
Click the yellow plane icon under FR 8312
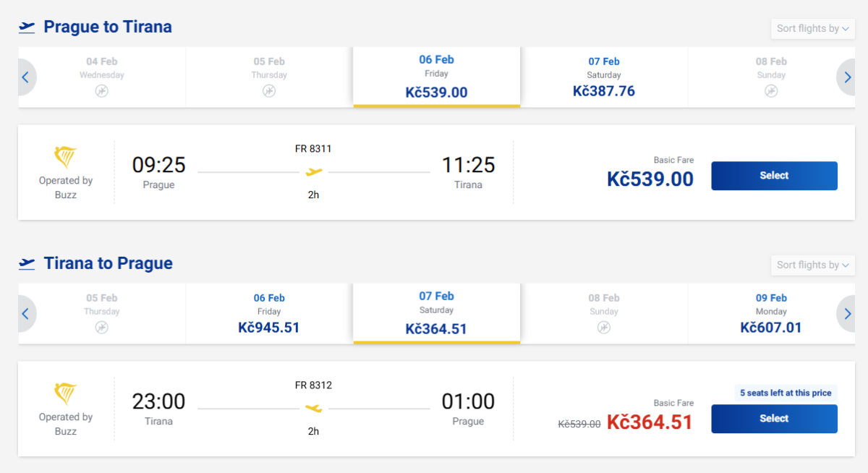[314, 409]
